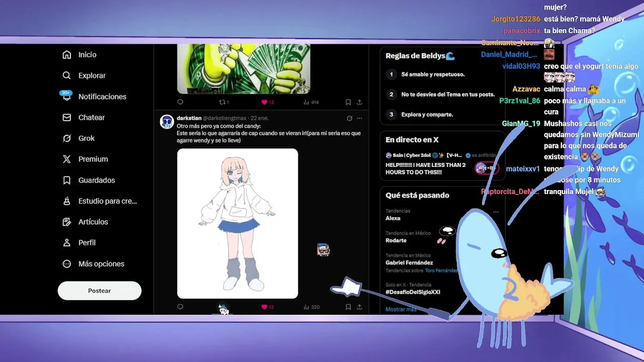The height and width of the screenshot is (362, 644).
Task: Go to Inicio home icon
Action: [x=66, y=55]
